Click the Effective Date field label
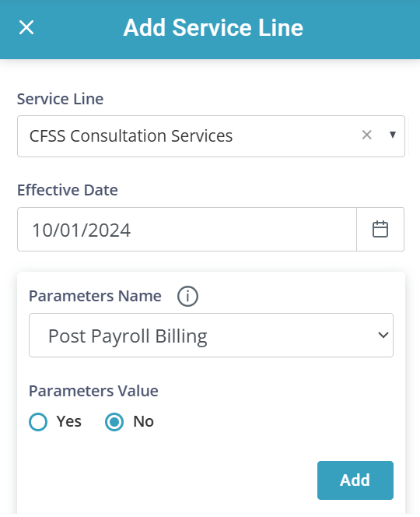420x517 pixels. tap(68, 190)
